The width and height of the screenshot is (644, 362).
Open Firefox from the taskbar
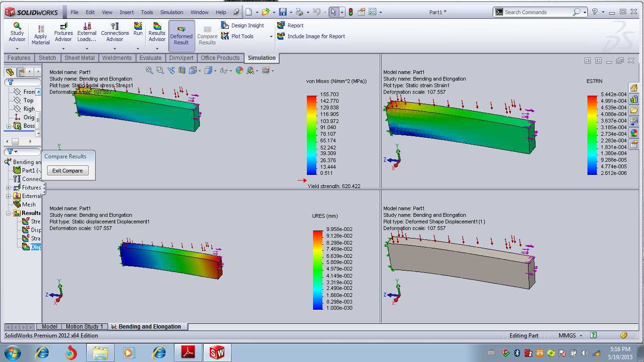tap(71, 353)
